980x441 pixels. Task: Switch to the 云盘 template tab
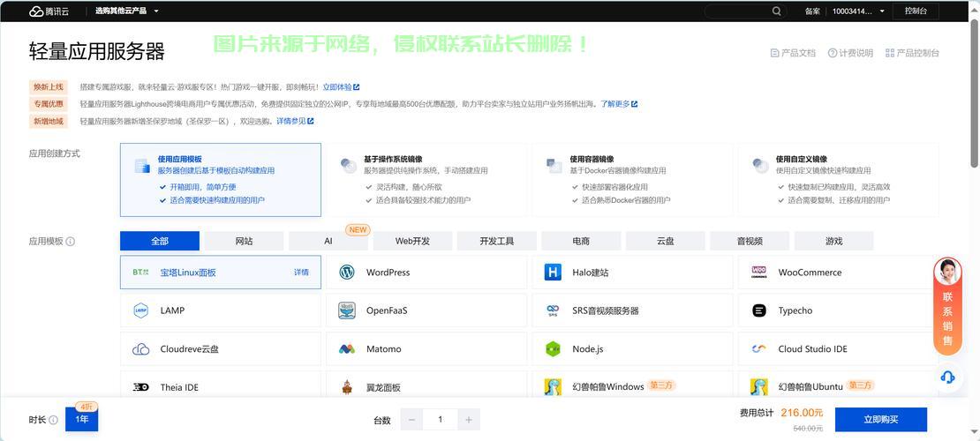coord(665,241)
